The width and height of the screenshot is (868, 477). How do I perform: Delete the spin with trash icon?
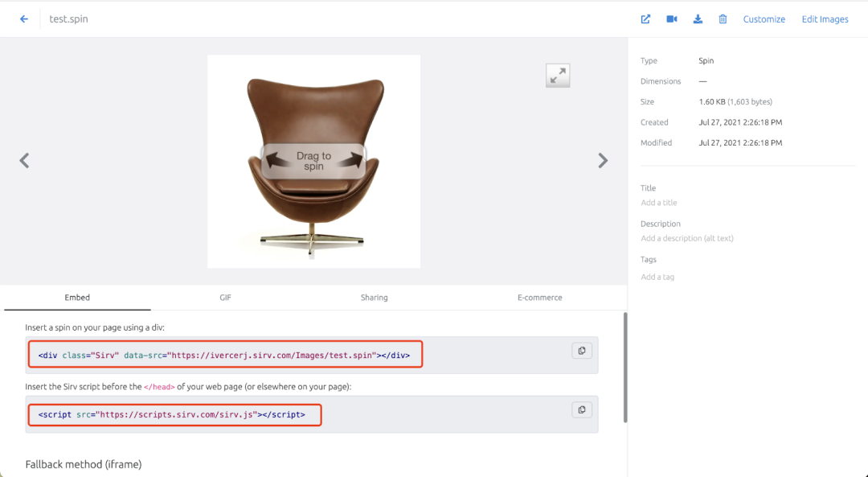(x=723, y=19)
